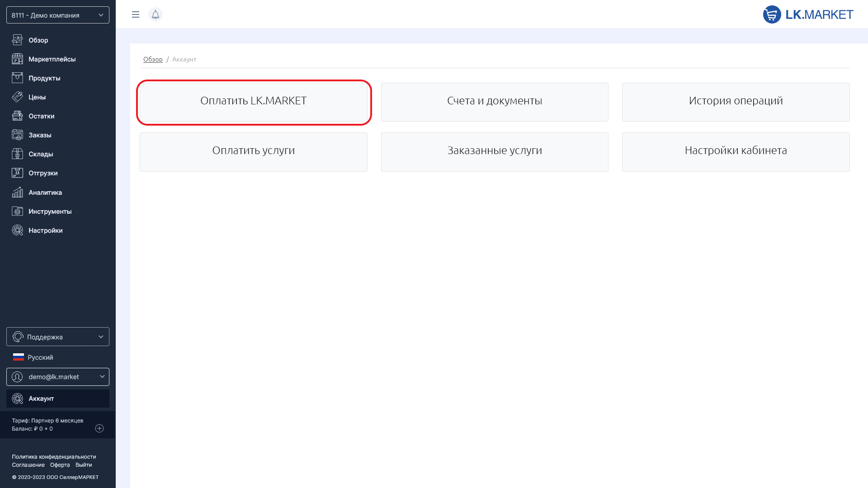Expand the Поддержка dropdown chevron
Image resolution: width=868 pixels, height=488 pixels.
coord(101,337)
